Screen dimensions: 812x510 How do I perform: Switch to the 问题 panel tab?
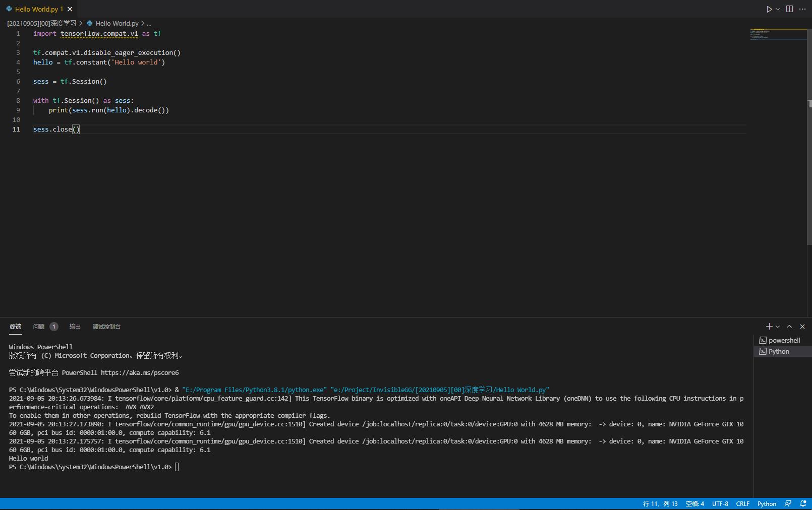click(39, 327)
